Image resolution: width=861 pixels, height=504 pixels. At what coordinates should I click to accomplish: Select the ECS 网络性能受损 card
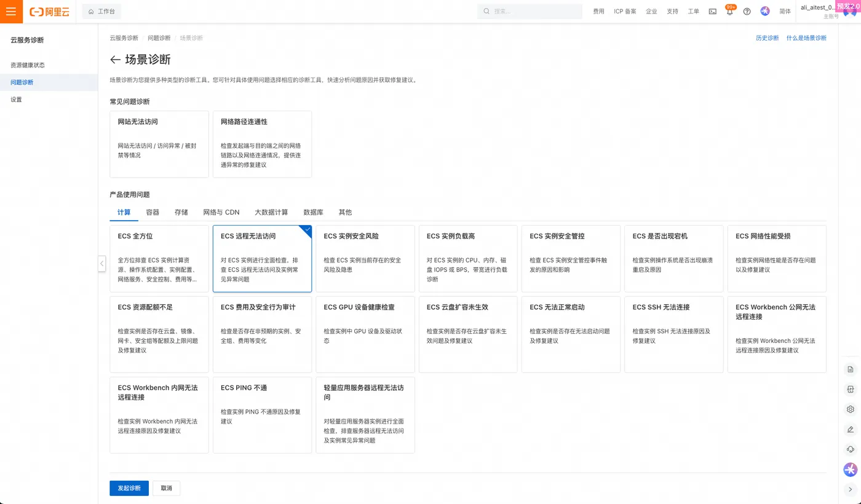[x=777, y=259]
